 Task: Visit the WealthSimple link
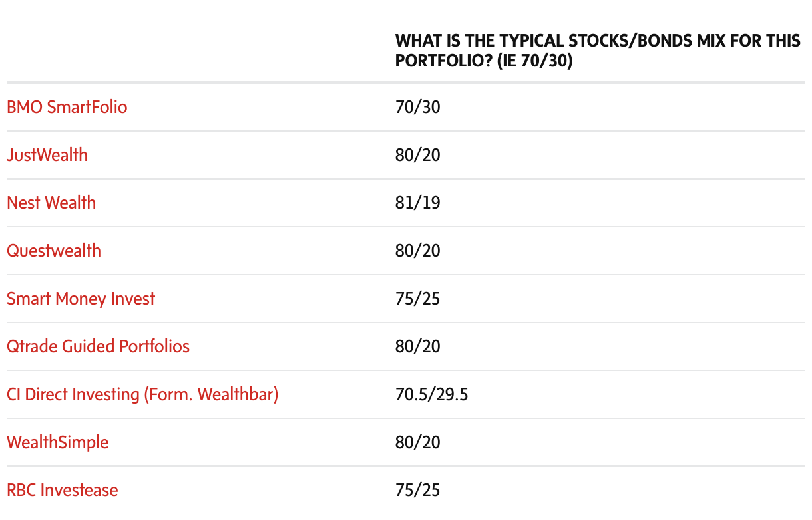pos(57,442)
